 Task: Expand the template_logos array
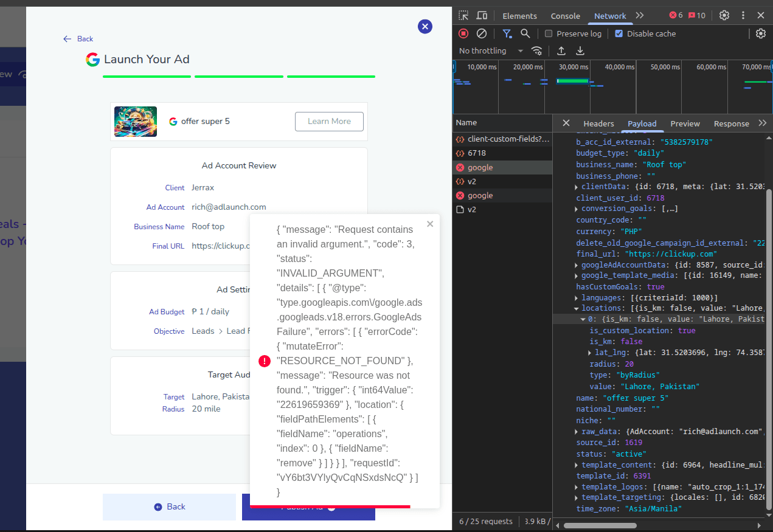[x=577, y=488]
